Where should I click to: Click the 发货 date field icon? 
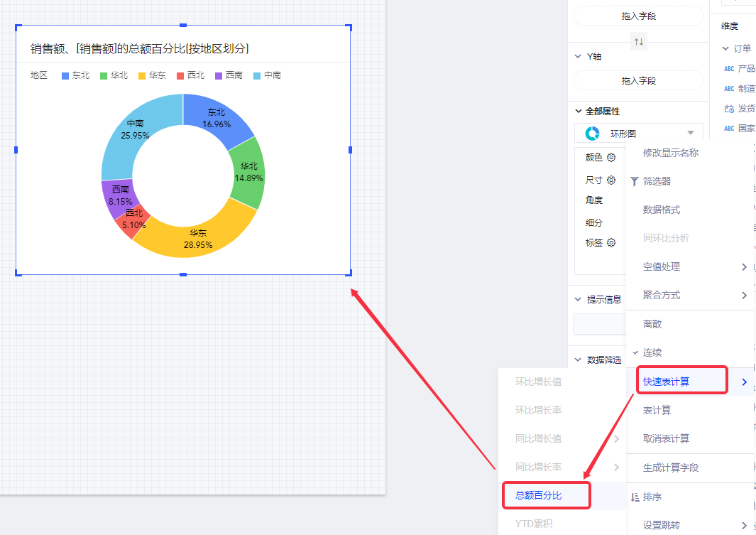pyautogui.click(x=728, y=109)
